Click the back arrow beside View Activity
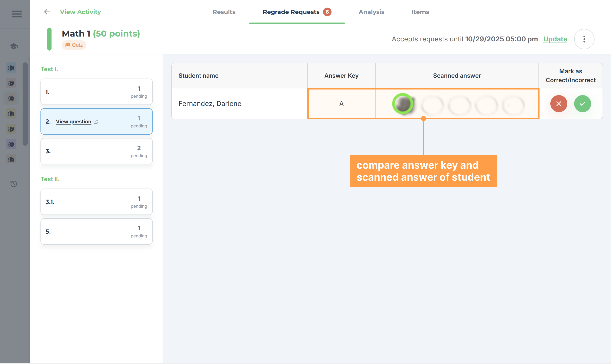This screenshot has width=611, height=364. (47, 12)
